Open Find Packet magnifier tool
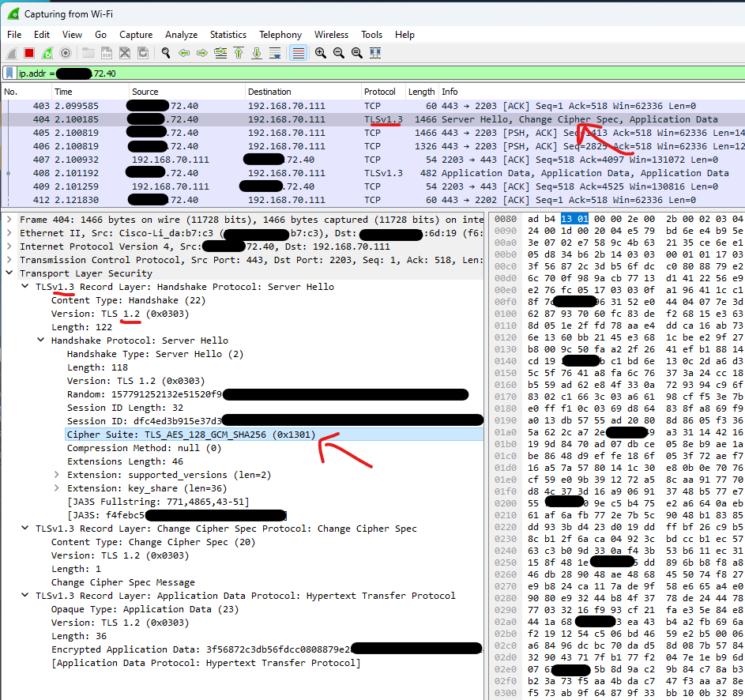 [x=165, y=53]
